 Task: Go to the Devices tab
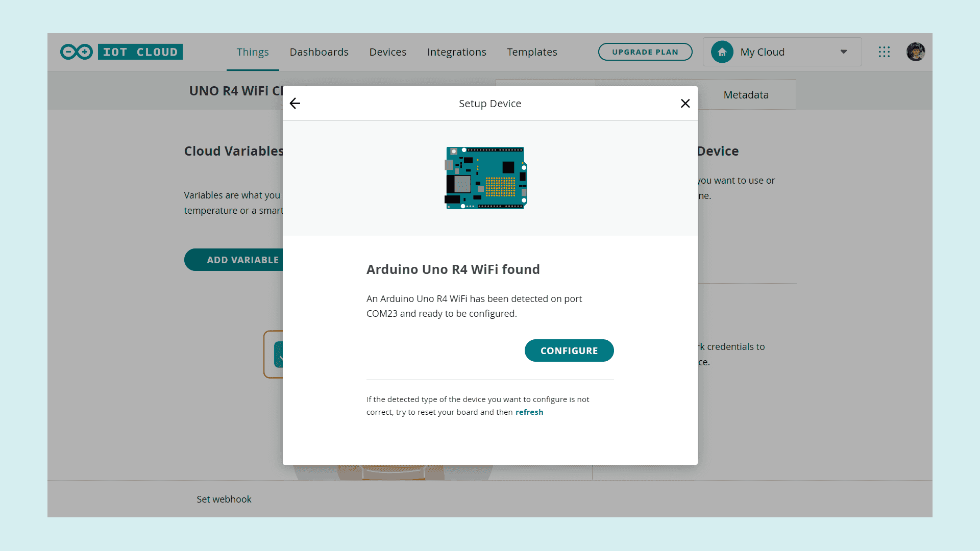tap(387, 52)
